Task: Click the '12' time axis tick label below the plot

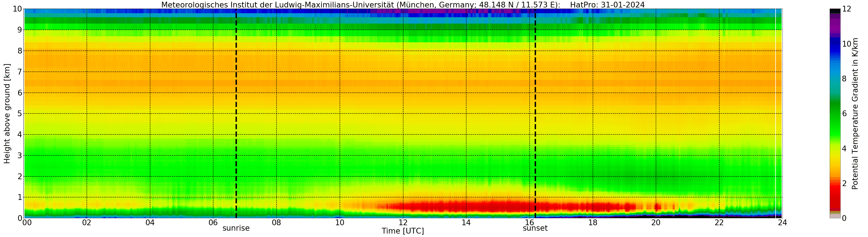Action: click(403, 223)
